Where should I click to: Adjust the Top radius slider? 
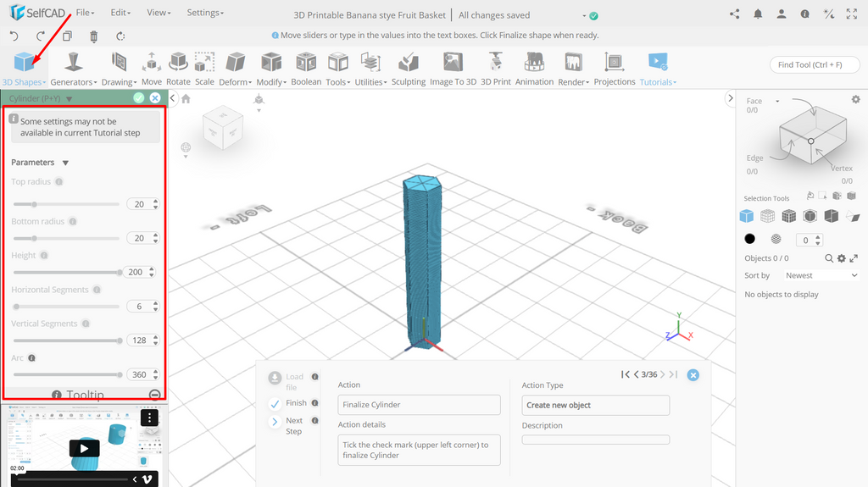[66, 204]
